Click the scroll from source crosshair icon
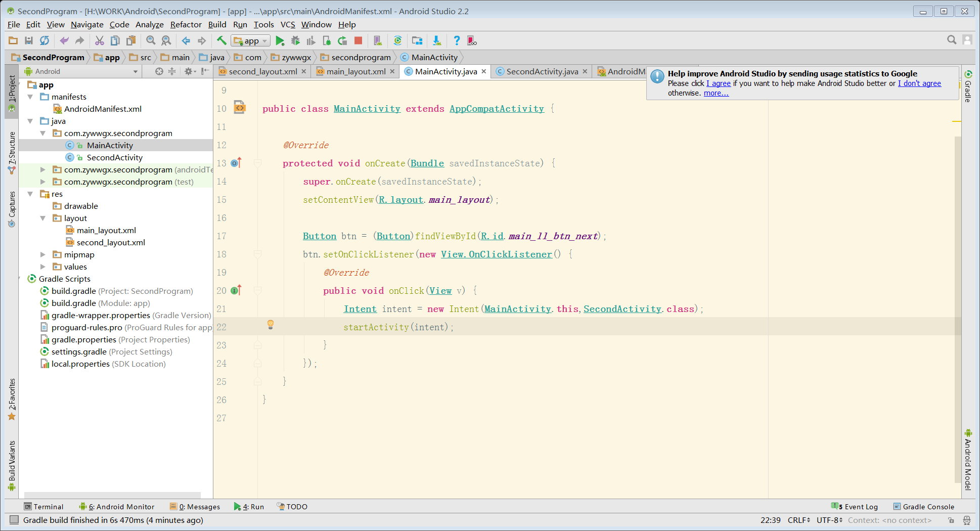980x531 pixels. 159,71
